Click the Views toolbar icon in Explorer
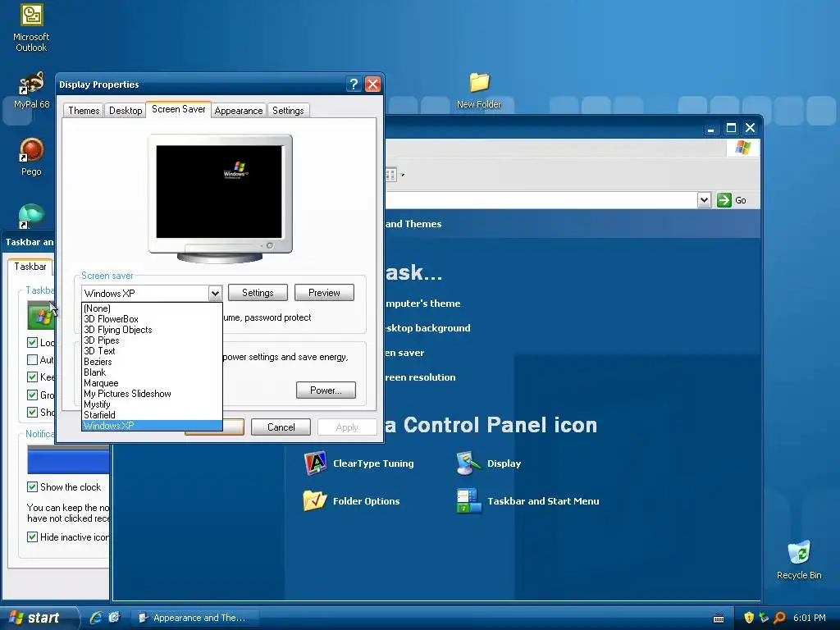 pos(390,175)
